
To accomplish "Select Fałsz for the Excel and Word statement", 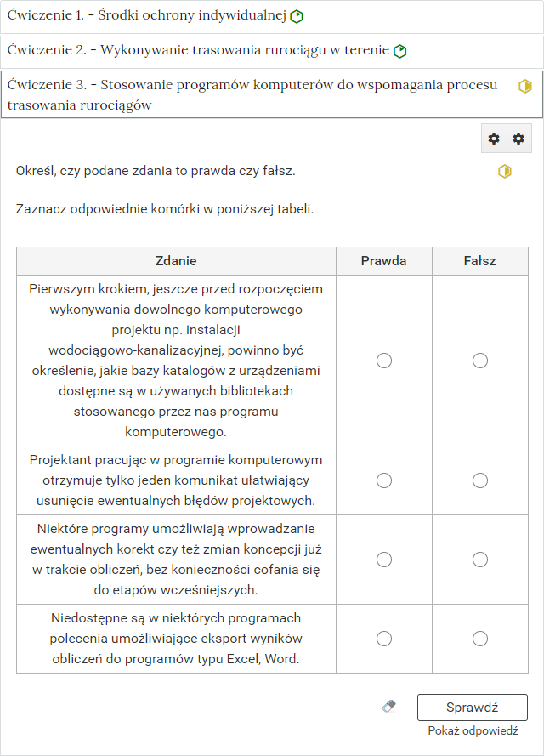I will click(480, 639).
